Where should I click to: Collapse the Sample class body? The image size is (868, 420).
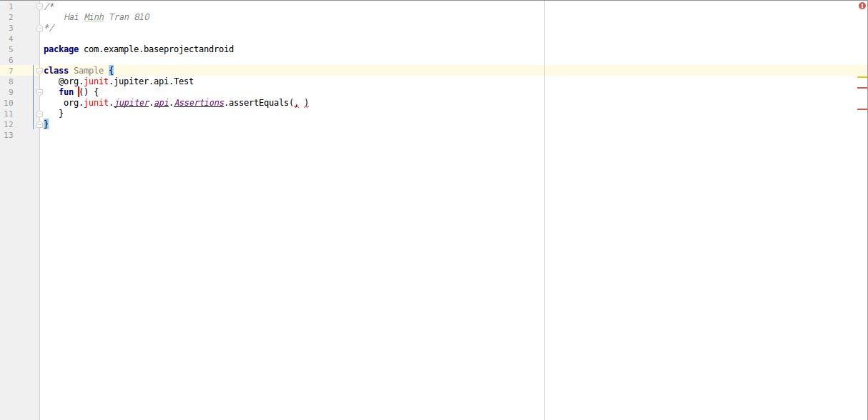(40, 71)
